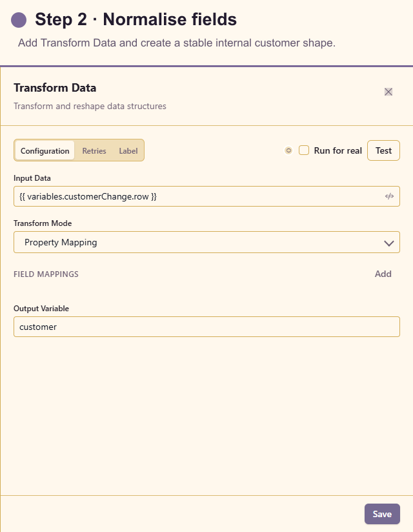Add a new field mapping
This screenshot has width=413, height=532.
[383, 274]
